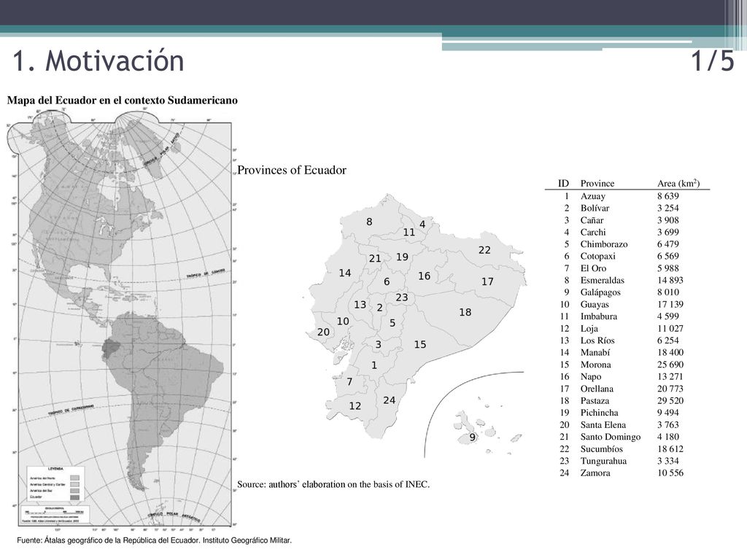Select the 'Tungurahua' table entry
Viewport: 747px width, 560px height.
click(603, 461)
